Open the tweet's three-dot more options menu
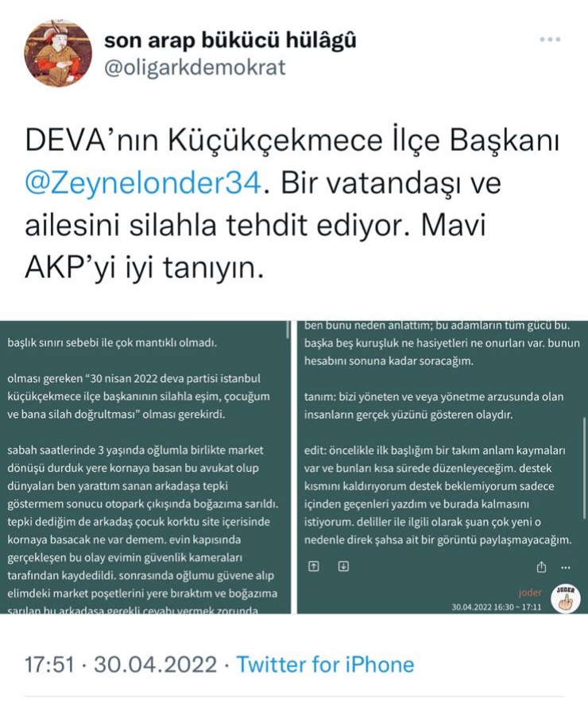The image size is (588, 703). click(550, 40)
